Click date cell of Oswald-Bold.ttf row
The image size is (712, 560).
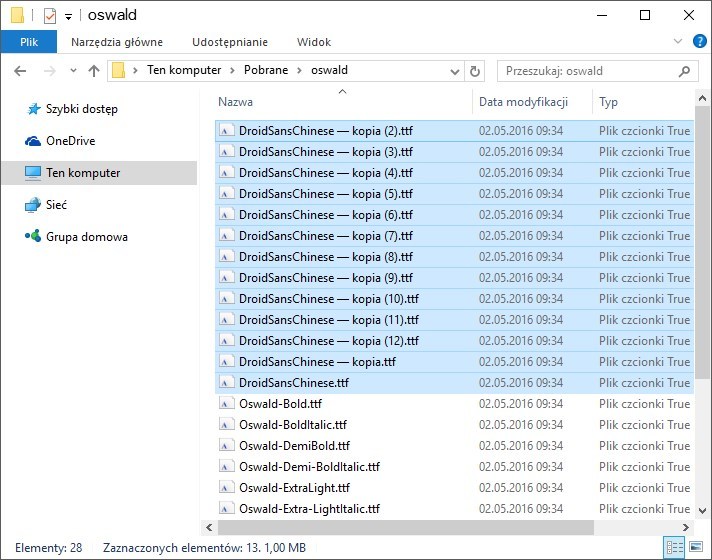click(x=521, y=404)
